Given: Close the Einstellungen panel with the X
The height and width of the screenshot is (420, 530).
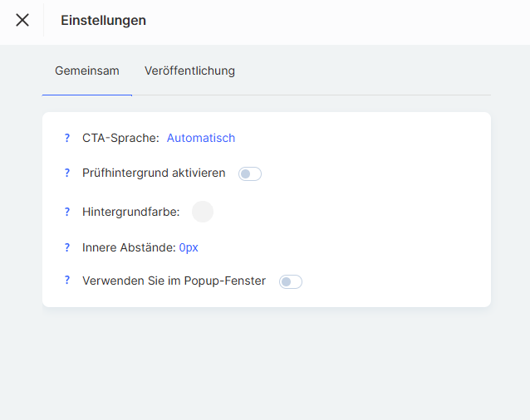Looking at the screenshot, I should (x=22, y=20).
